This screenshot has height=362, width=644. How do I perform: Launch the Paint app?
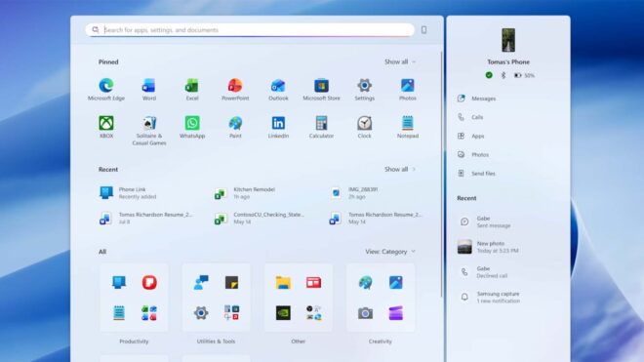235,127
